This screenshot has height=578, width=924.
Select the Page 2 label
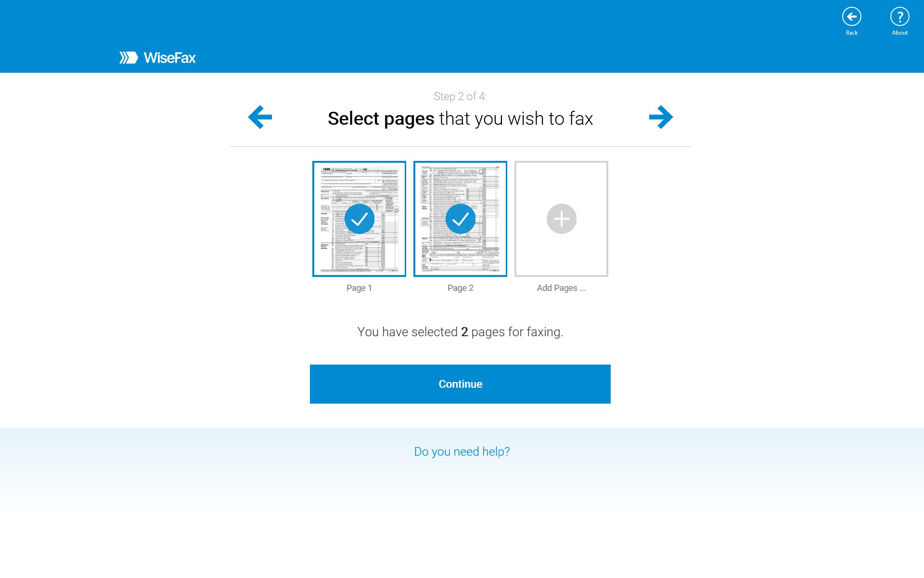coord(461,288)
